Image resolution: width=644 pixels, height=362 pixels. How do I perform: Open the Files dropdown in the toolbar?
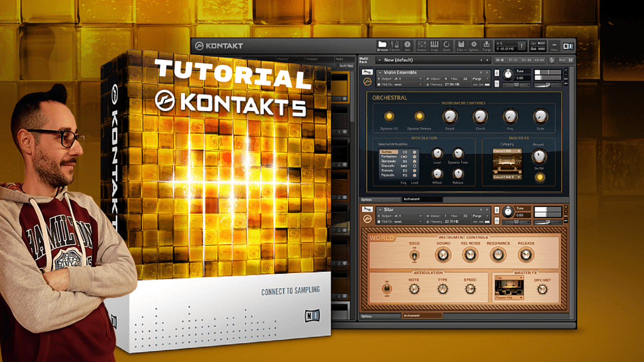click(461, 45)
